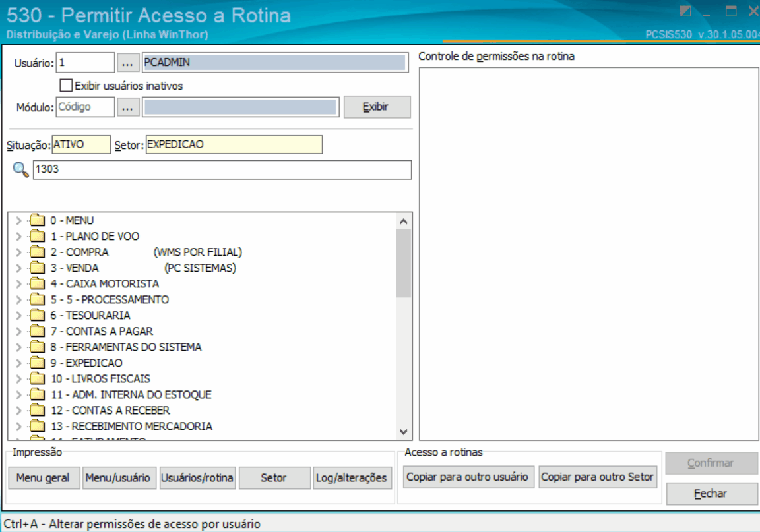Click the tree scrollbar down arrow
The width and height of the screenshot is (760, 532).
click(x=403, y=432)
